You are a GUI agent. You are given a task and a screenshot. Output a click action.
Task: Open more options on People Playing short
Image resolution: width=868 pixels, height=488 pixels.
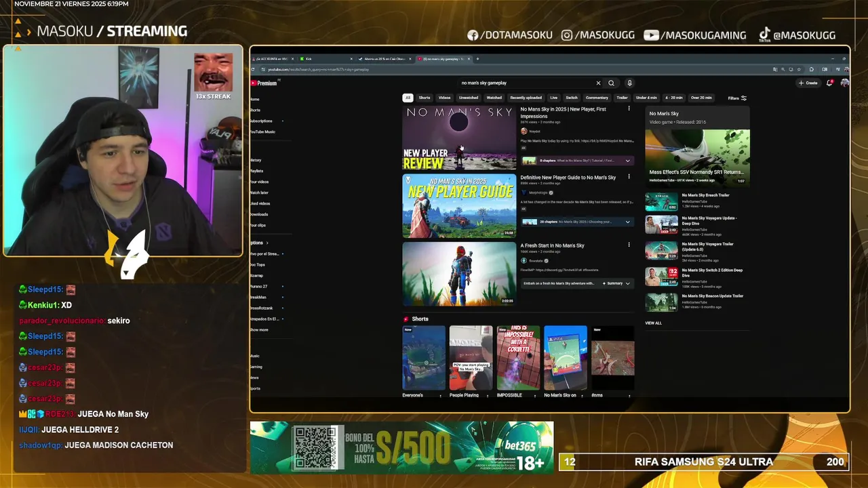coord(488,396)
